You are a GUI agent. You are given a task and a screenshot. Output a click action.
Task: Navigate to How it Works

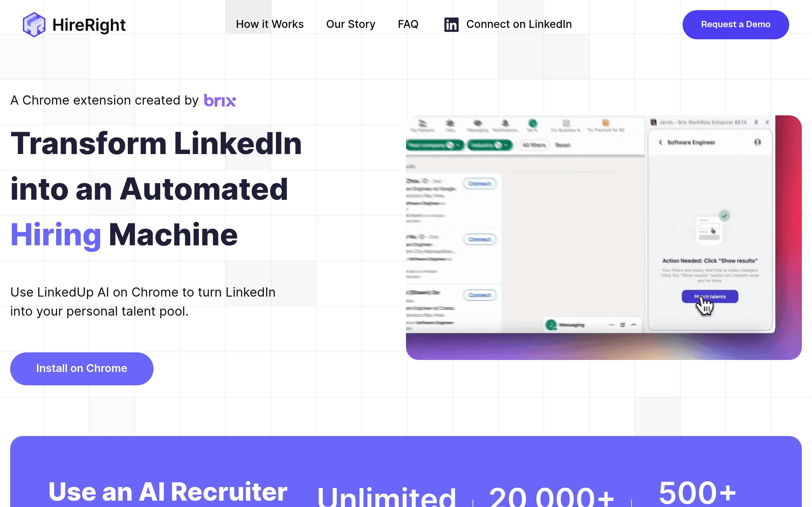[x=269, y=24]
